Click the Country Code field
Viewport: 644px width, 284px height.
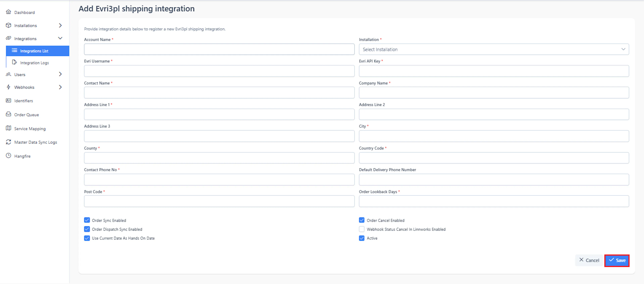494,158
